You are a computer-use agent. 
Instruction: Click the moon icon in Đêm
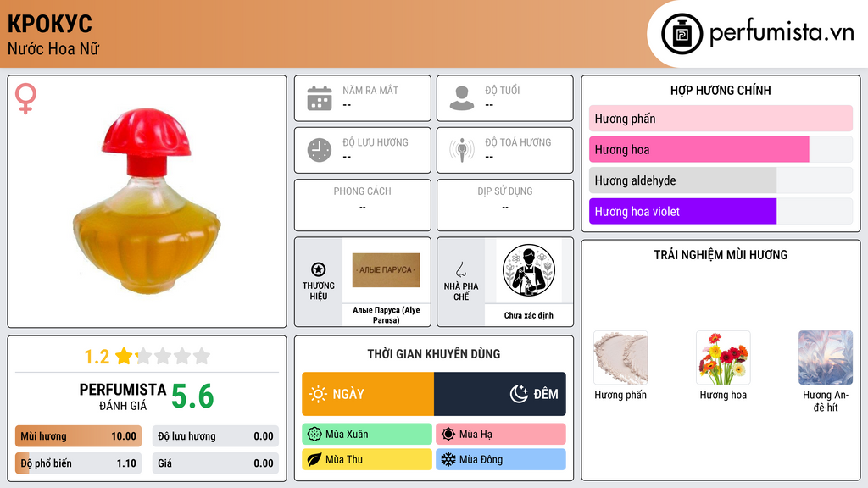click(519, 394)
